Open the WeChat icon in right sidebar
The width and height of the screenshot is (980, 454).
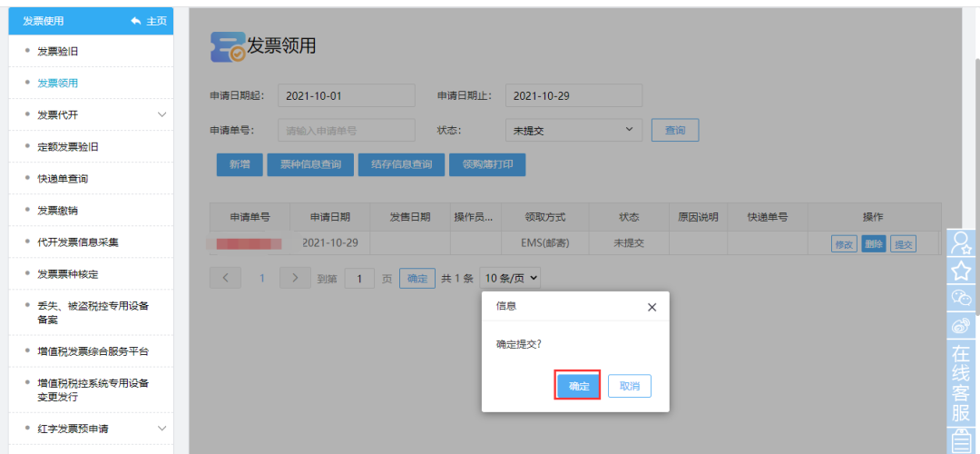961,299
